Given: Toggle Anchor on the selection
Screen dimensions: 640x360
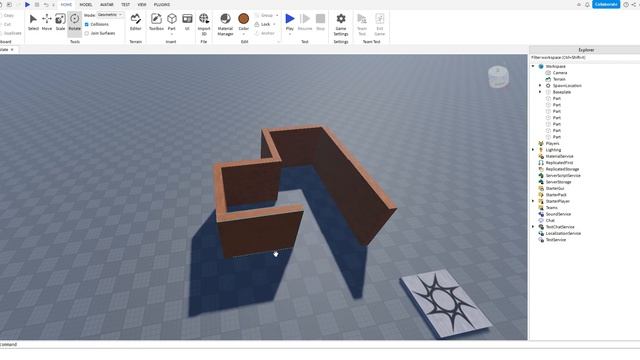Looking at the screenshot, I should (x=264, y=33).
